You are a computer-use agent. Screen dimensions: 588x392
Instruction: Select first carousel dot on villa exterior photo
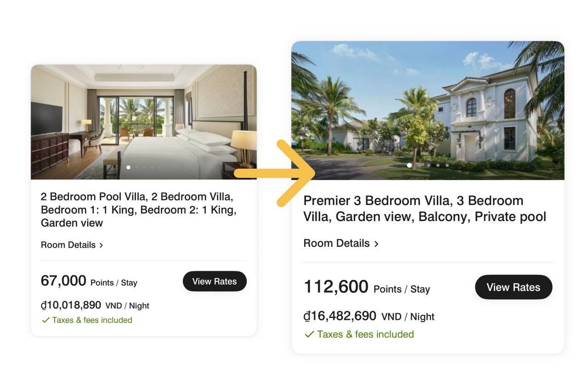click(x=409, y=165)
